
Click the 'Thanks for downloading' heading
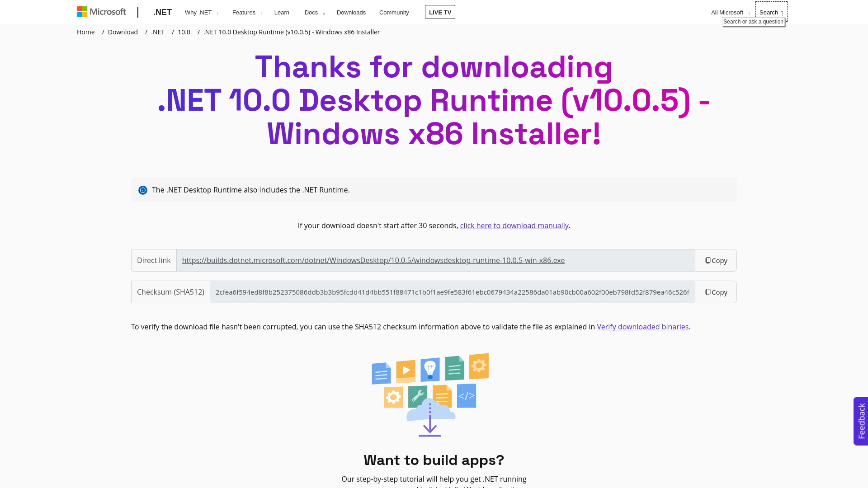(434, 100)
